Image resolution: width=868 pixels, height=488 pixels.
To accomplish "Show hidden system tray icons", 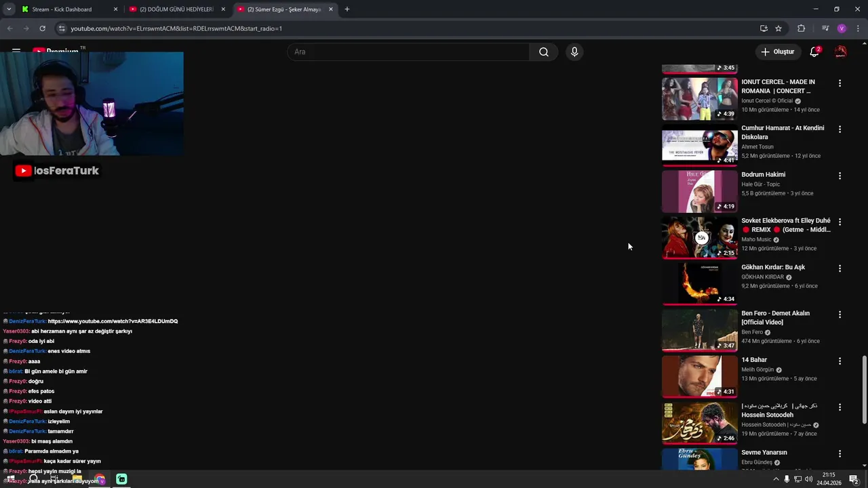I will (776, 479).
